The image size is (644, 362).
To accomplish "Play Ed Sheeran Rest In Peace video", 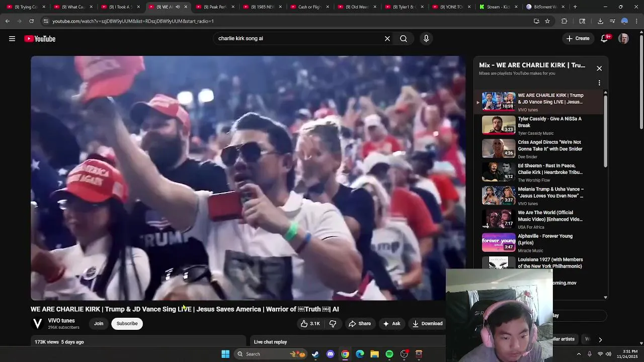I will coord(537,172).
